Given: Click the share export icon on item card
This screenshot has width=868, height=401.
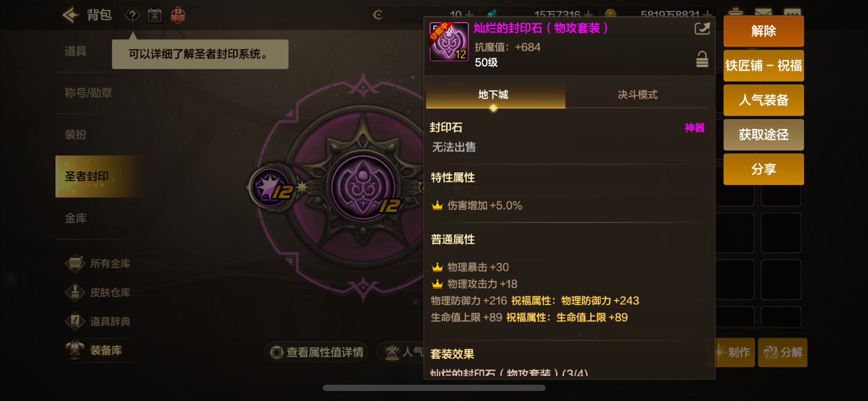Looking at the screenshot, I should pos(702,28).
